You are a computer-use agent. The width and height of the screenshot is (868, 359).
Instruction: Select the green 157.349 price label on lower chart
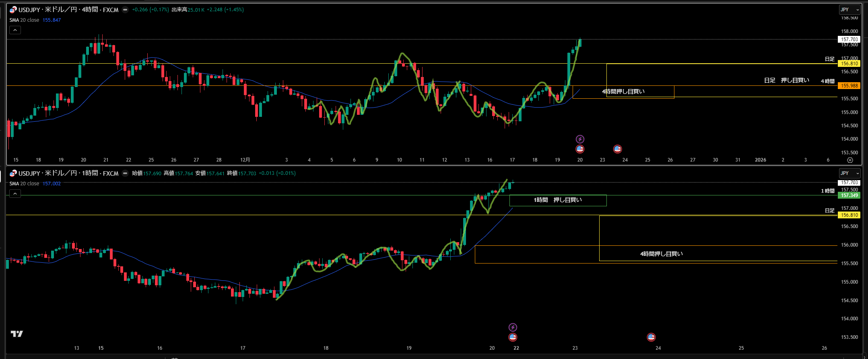(x=849, y=195)
